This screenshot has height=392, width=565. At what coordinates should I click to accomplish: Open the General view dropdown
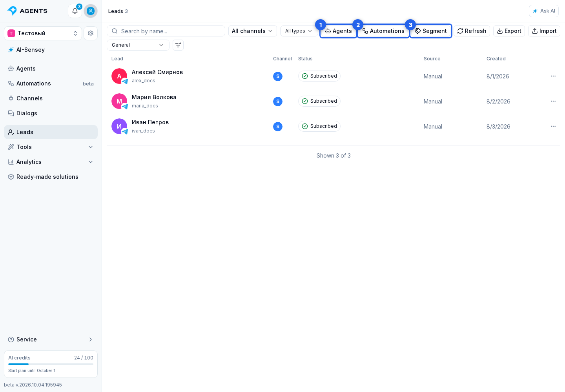[x=138, y=45]
